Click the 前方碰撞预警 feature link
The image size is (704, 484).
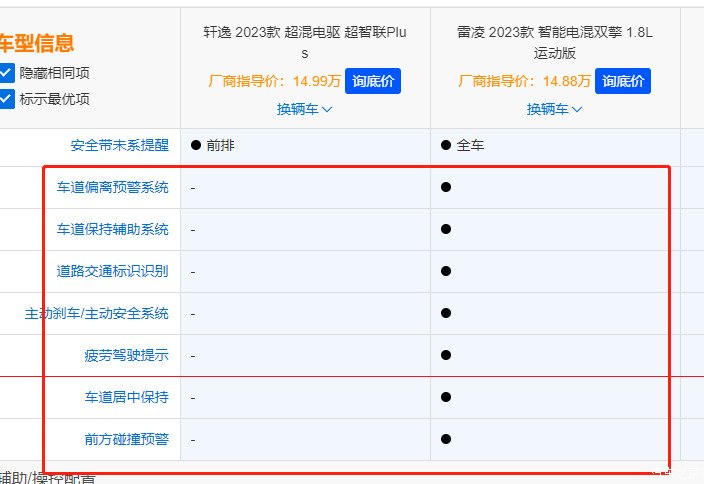point(126,439)
